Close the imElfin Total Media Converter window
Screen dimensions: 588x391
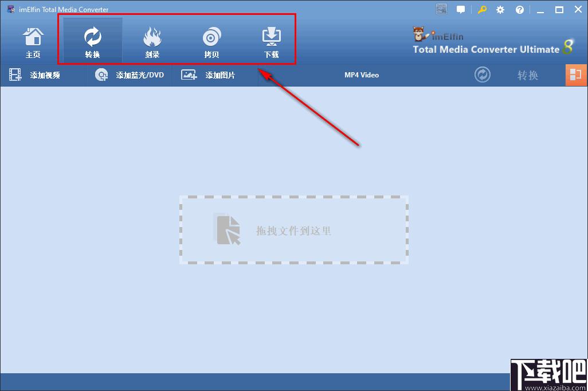point(578,9)
